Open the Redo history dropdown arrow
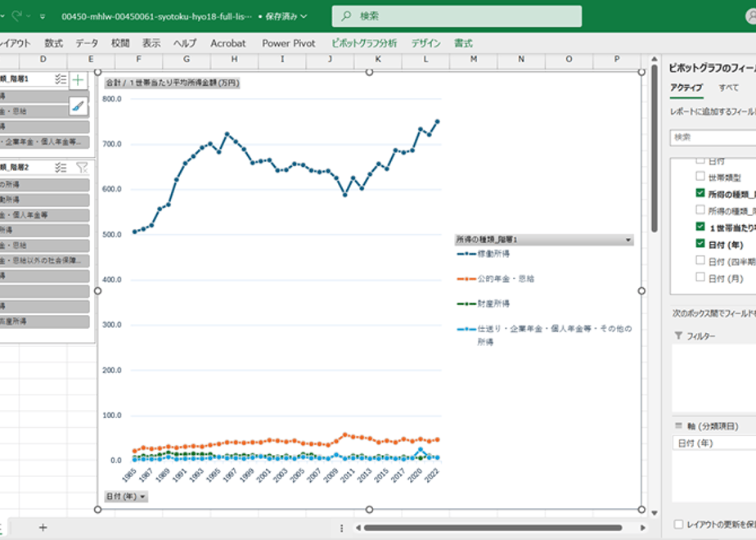This screenshot has height=540, width=756. [29, 16]
